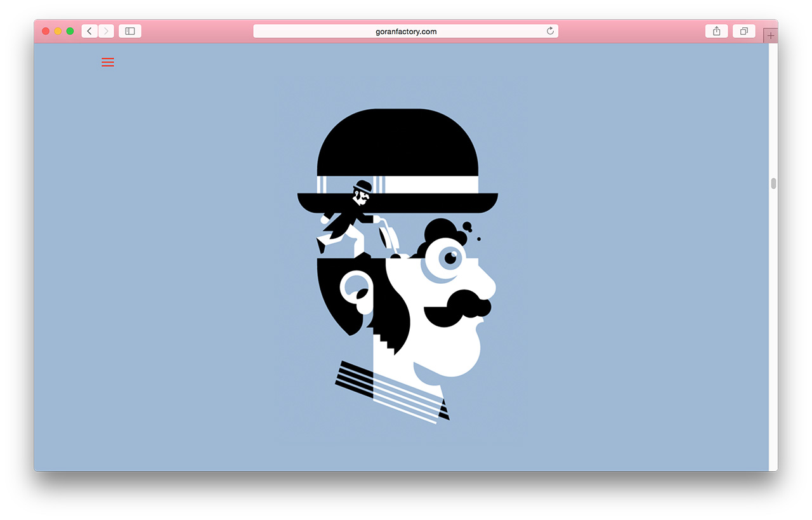Click the bowler hat man illustration

(x=398, y=267)
